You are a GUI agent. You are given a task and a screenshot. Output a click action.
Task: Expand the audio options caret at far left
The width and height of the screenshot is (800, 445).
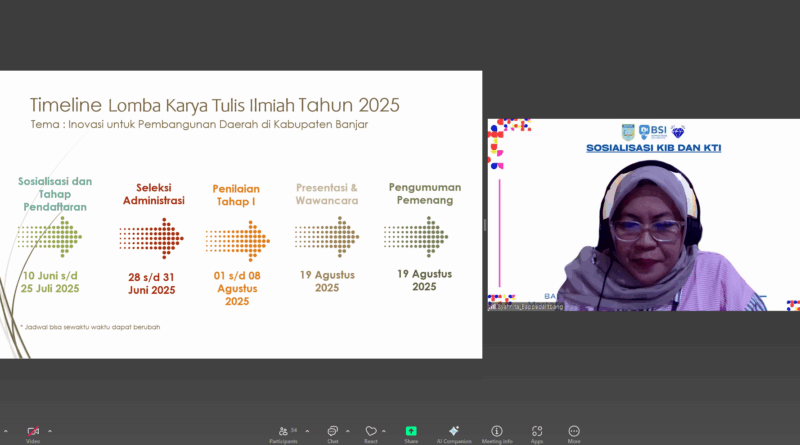(x=5, y=431)
